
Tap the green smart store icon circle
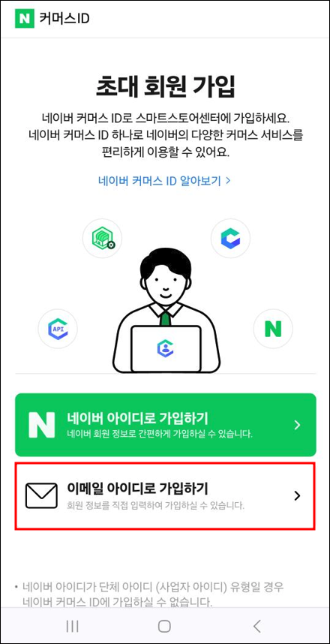pos(102,239)
